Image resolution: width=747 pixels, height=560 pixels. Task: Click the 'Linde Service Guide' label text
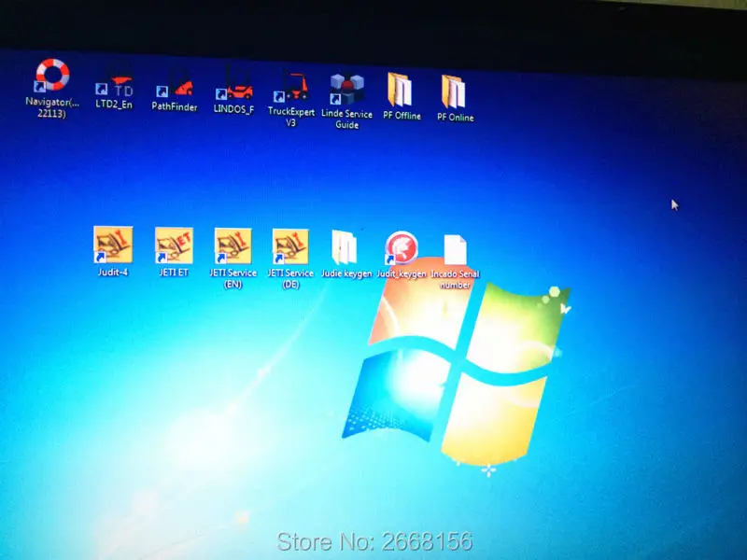346,119
